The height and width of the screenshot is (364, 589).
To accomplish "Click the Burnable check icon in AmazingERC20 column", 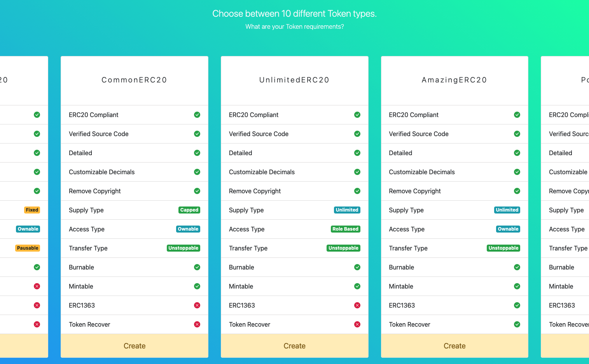I will [517, 267].
